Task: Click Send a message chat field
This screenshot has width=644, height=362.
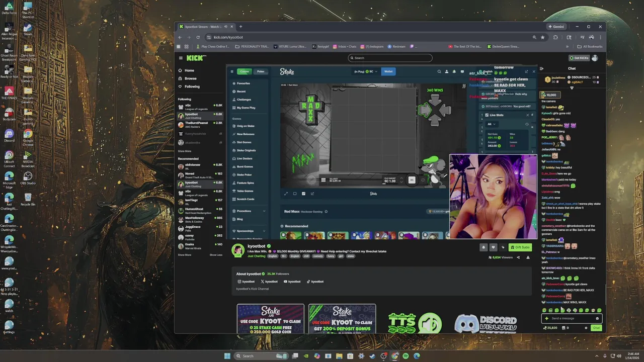Action: point(571,318)
